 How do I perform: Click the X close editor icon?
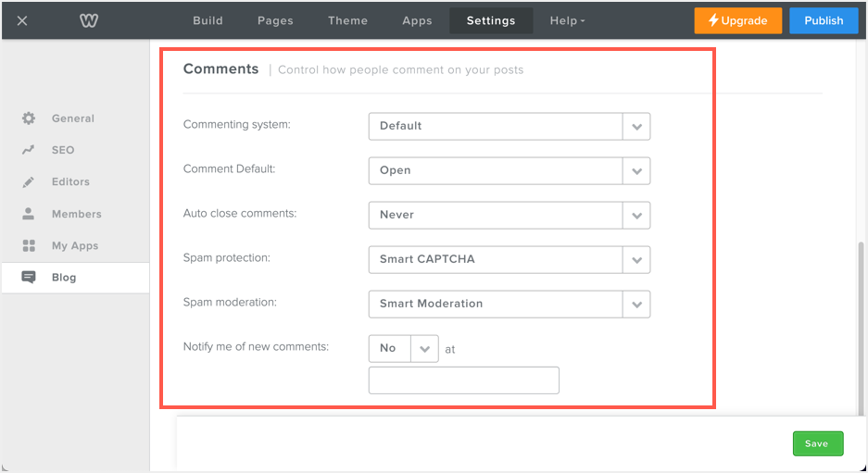tap(22, 20)
